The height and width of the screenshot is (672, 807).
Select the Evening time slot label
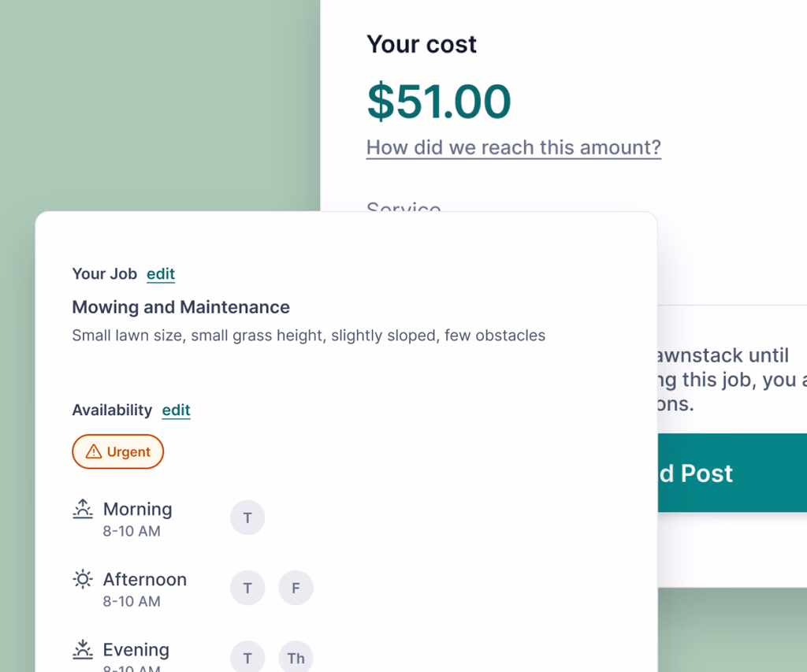pyautogui.click(x=136, y=650)
